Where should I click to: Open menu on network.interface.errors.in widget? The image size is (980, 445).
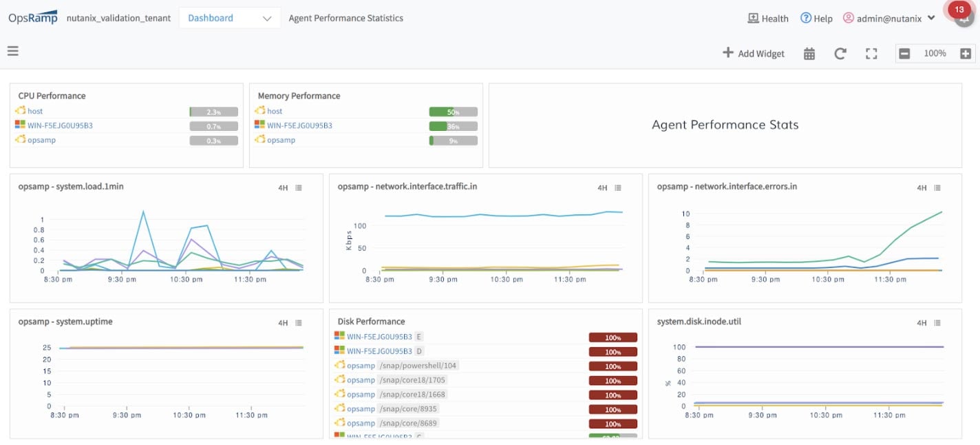[937, 187]
